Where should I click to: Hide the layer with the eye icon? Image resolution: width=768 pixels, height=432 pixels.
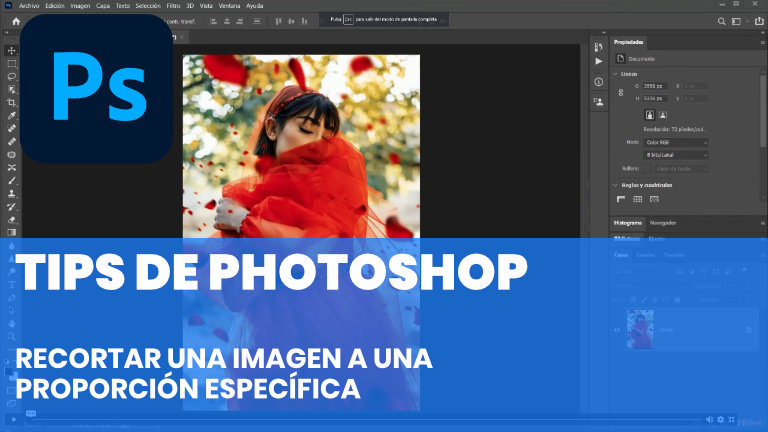click(x=617, y=330)
